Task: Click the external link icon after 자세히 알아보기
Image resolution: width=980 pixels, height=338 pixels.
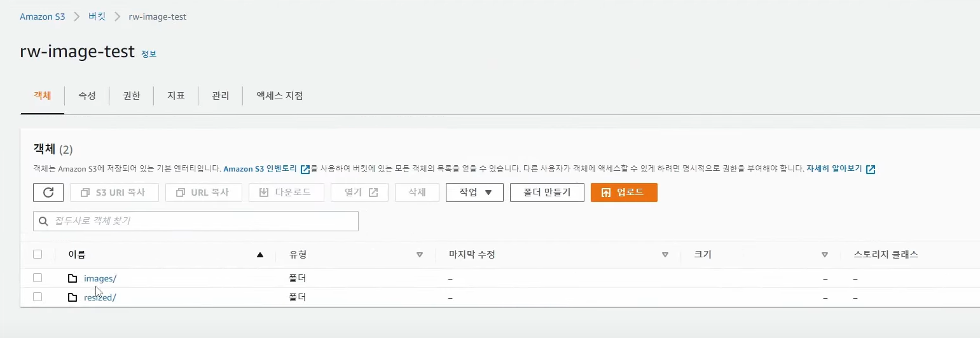Action: pyautogui.click(x=871, y=170)
